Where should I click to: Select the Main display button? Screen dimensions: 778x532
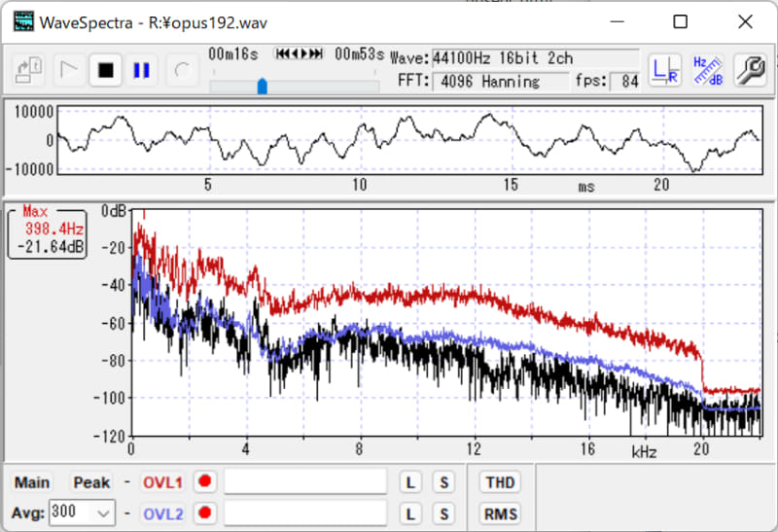32,482
